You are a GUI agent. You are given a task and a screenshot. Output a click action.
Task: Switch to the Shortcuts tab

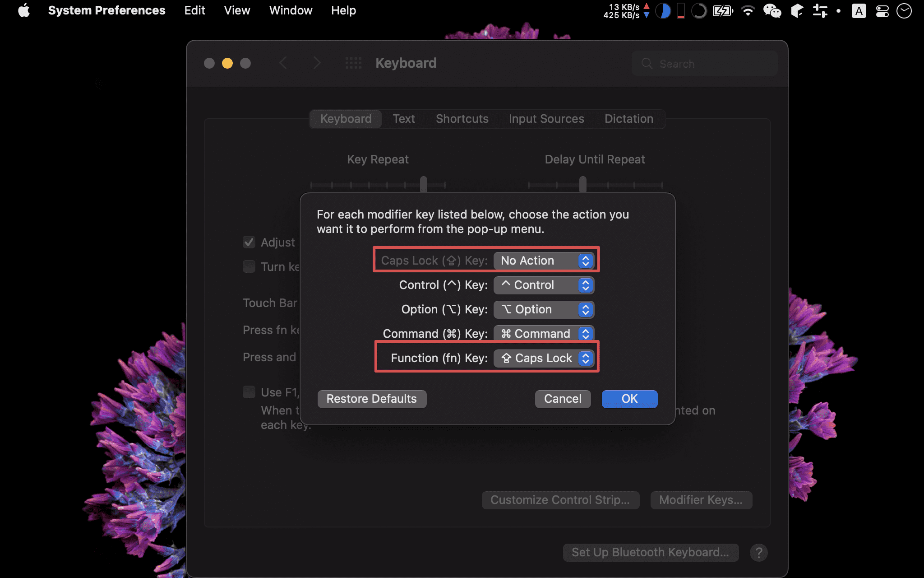[462, 118]
